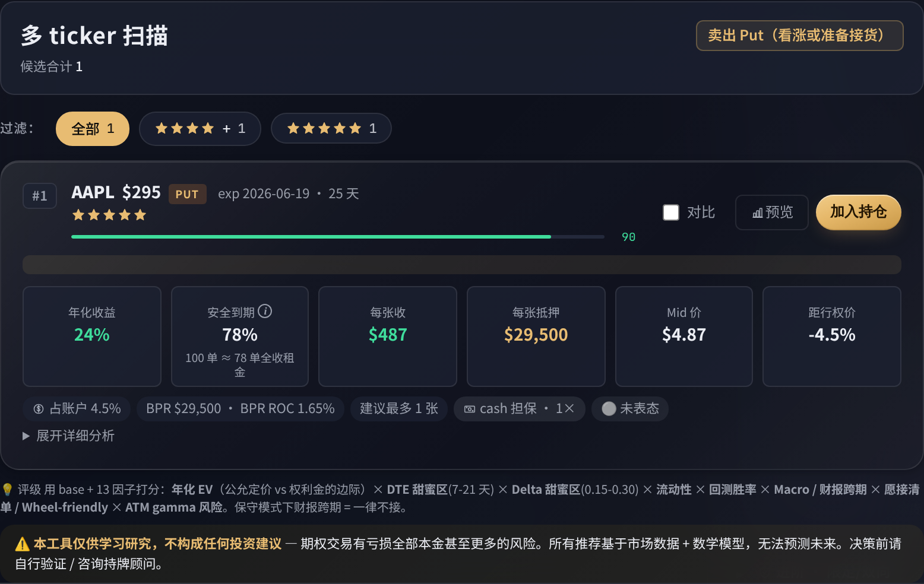This screenshot has height=584, width=924.
Task: Click the 100 单 ≈ 78 单全收租金 note
Action: 240,365
